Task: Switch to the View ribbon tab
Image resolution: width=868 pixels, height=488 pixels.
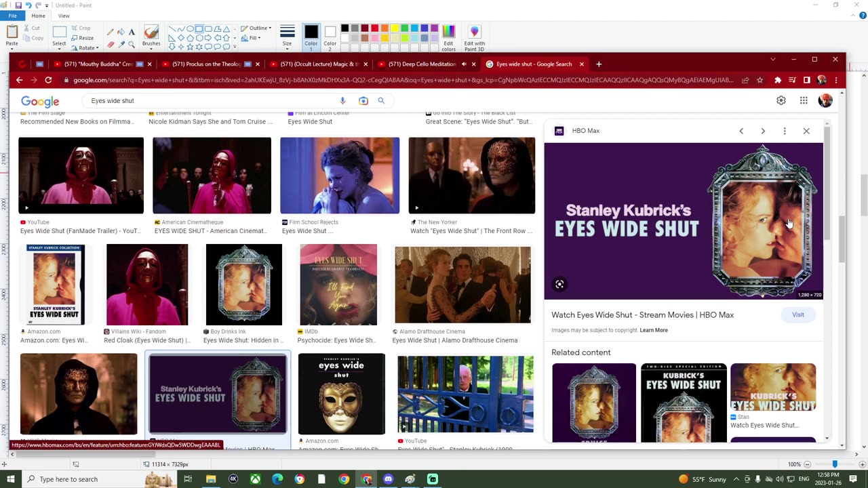Action: click(64, 16)
